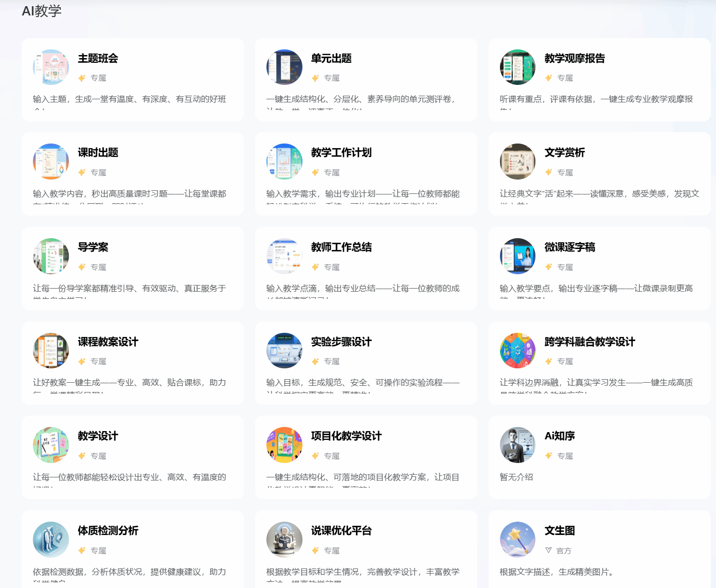
Task: Open the 课程教案设计 card description
Action: (130, 383)
